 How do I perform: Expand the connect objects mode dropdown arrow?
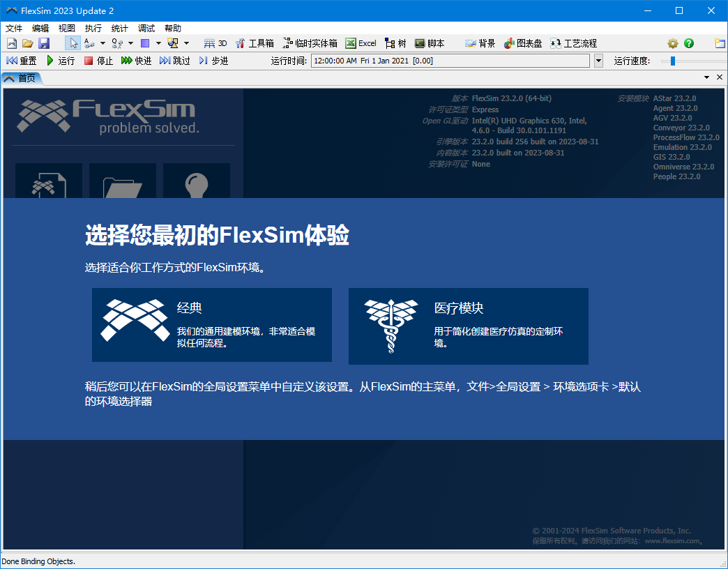103,44
